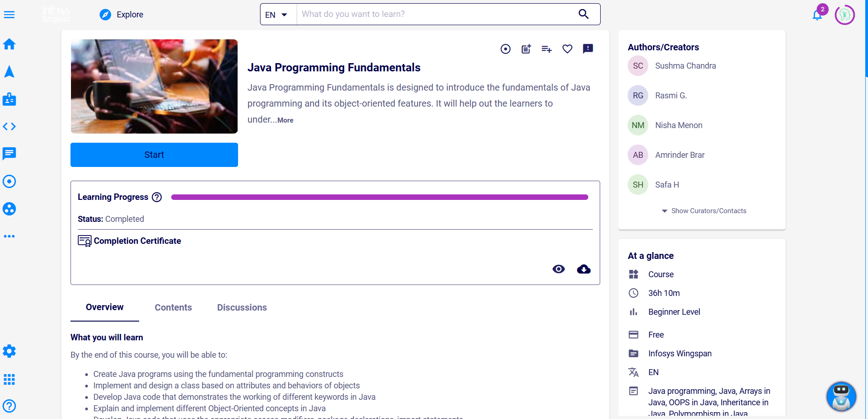The image size is (868, 419).
Task: Open discussions chat icon in the left sidebar
Action: [9, 154]
